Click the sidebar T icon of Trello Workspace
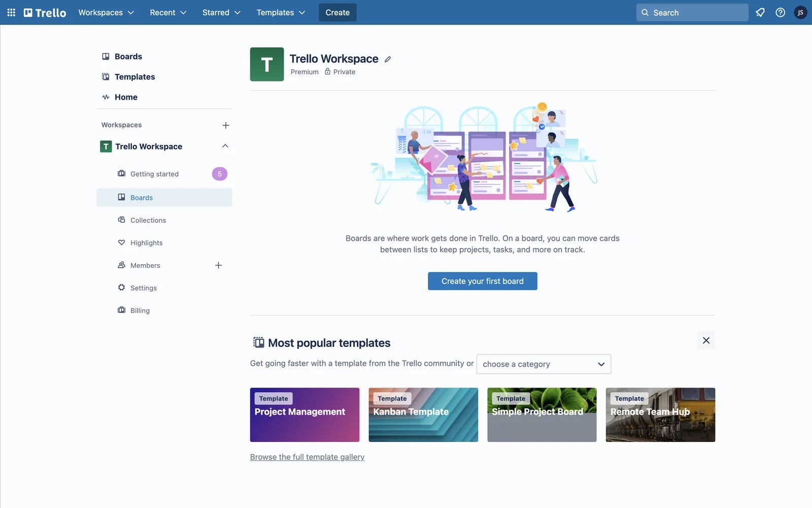Viewport: 812px width, 508px height. [x=106, y=146]
